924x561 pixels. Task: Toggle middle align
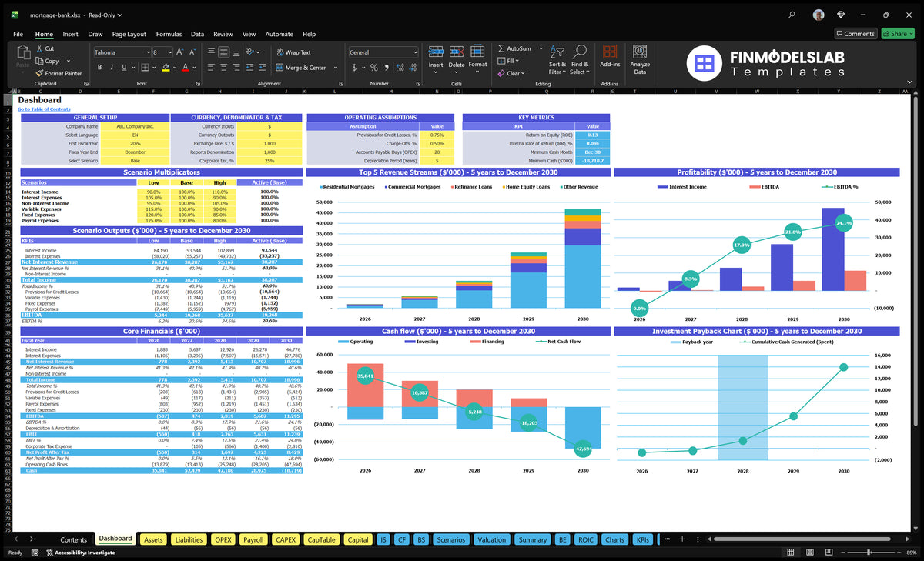click(x=223, y=52)
